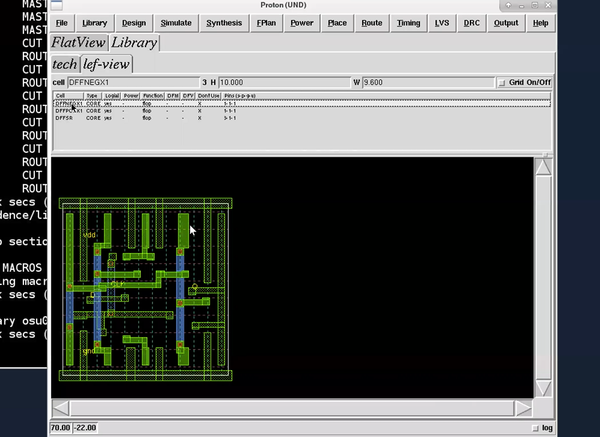Click the horizontal scrollbar track
600x437 pixels.
pyautogui.click(x=292, y=408)
